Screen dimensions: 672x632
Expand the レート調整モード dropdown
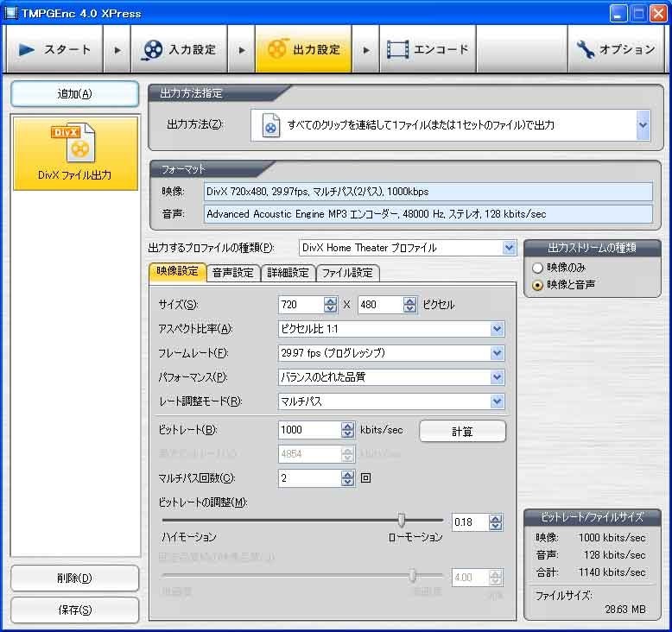[x=497, y=401]
